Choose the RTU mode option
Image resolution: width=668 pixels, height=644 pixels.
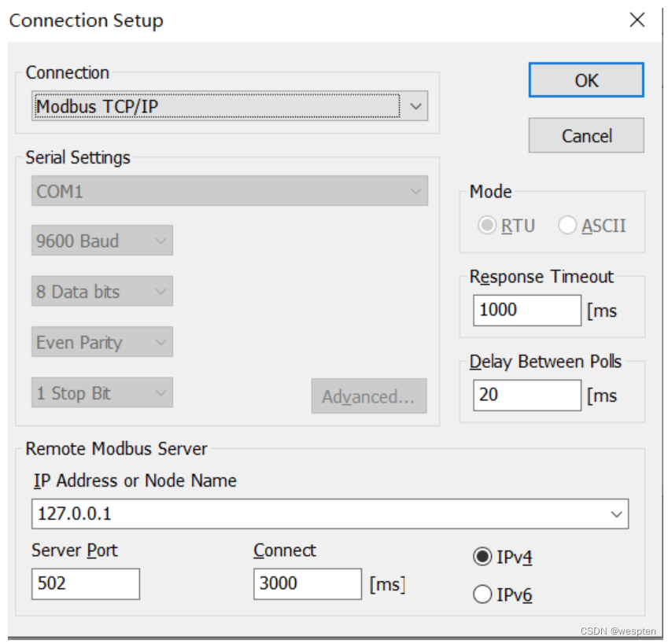click(x=488, y=226)
